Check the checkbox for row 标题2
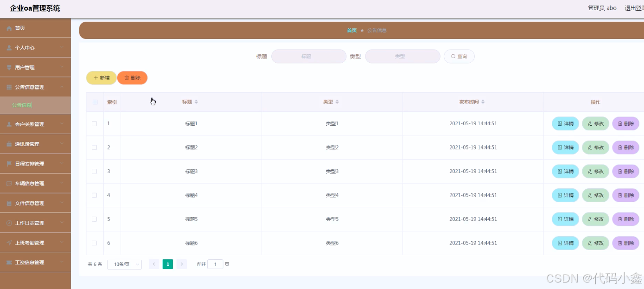644x289 pixels. point(95,148)
